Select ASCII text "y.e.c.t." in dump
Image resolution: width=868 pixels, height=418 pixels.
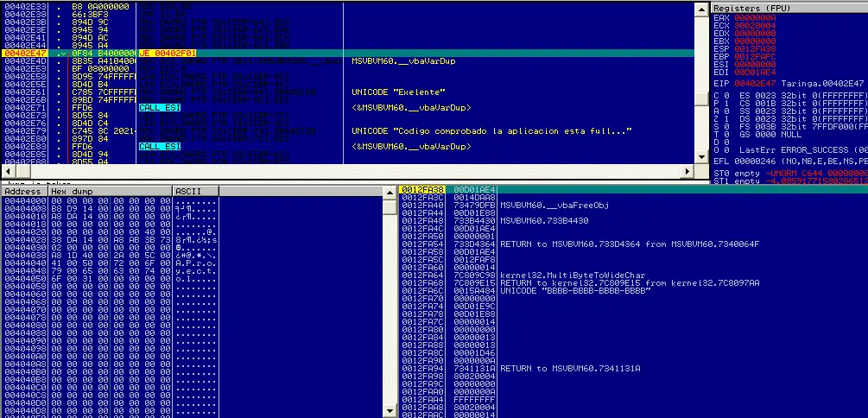tap(196, 272)
